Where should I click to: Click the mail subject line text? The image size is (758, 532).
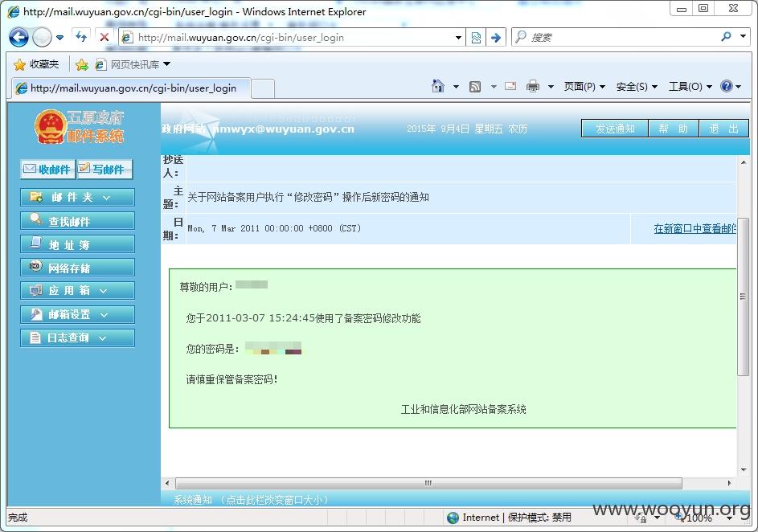click(x=308, y=197)
